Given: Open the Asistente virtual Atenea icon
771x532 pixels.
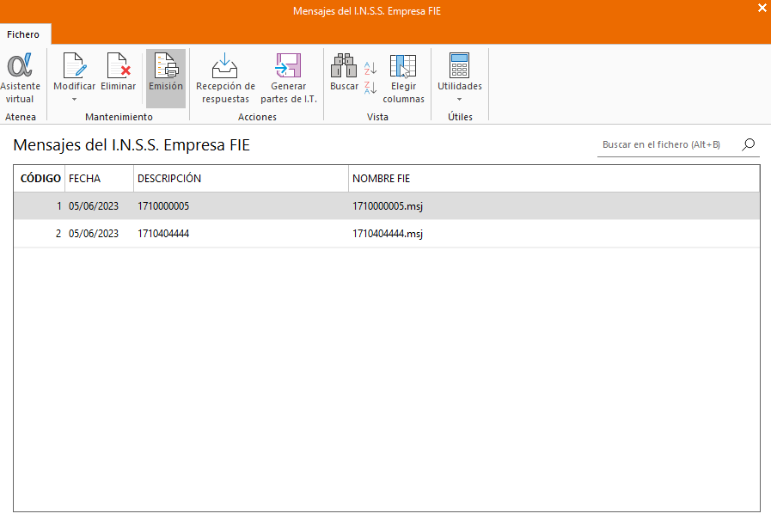Looking at the screenshot, I should point(19,67).
